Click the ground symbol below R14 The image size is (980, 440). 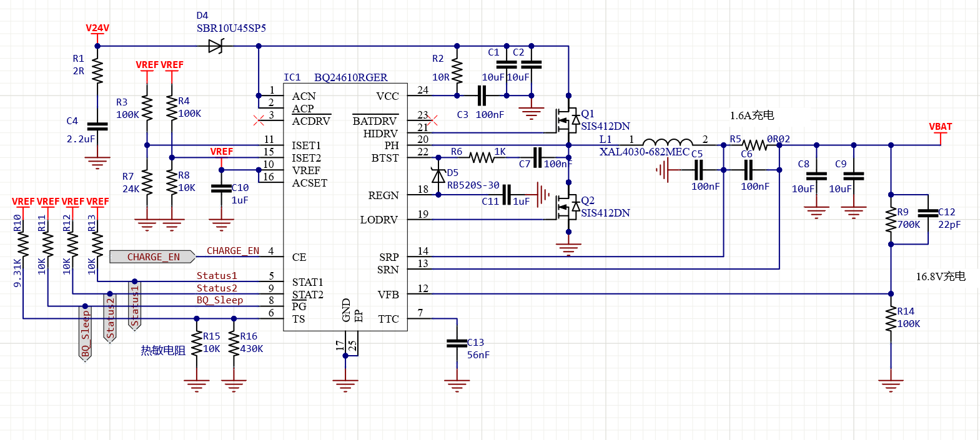pyautogui.click(x=891, y=385)
